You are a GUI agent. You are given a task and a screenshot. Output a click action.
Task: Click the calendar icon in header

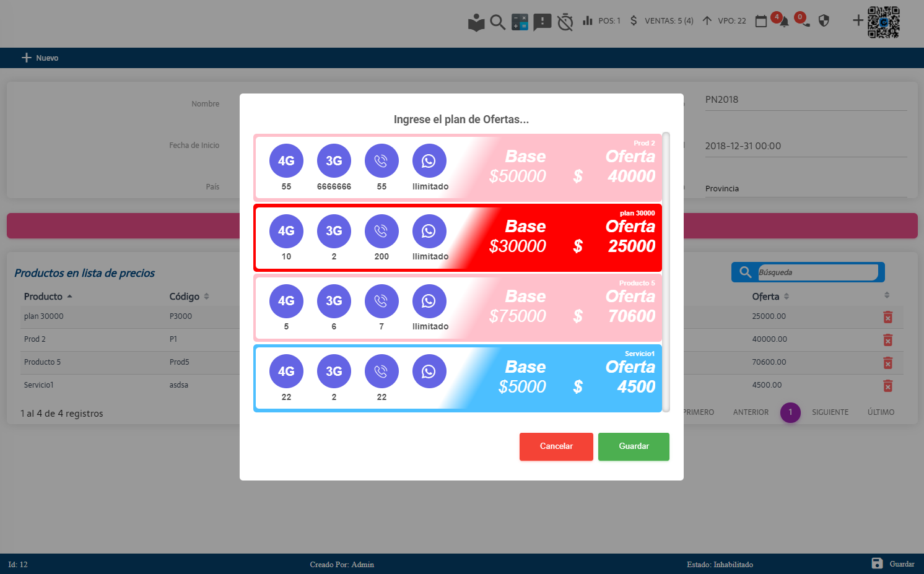click(x=761, y=21)
